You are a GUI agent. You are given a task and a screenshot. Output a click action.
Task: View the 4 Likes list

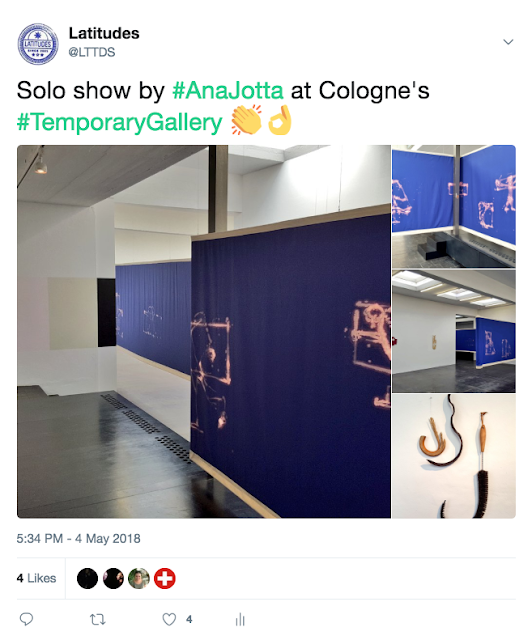(x=36, y=578)
